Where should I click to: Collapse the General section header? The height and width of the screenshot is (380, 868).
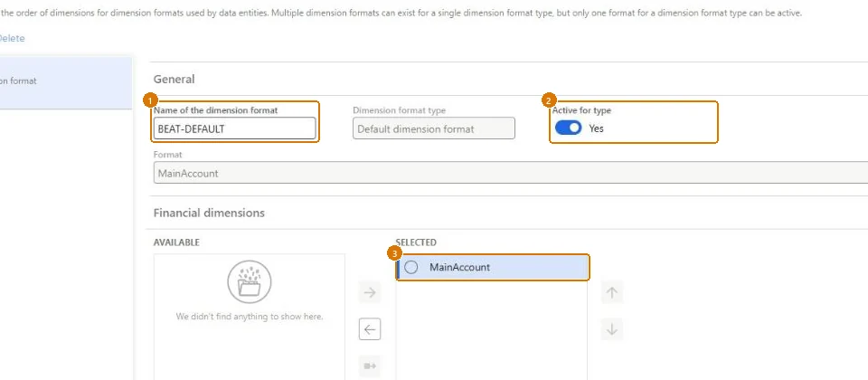coord(174,80)
